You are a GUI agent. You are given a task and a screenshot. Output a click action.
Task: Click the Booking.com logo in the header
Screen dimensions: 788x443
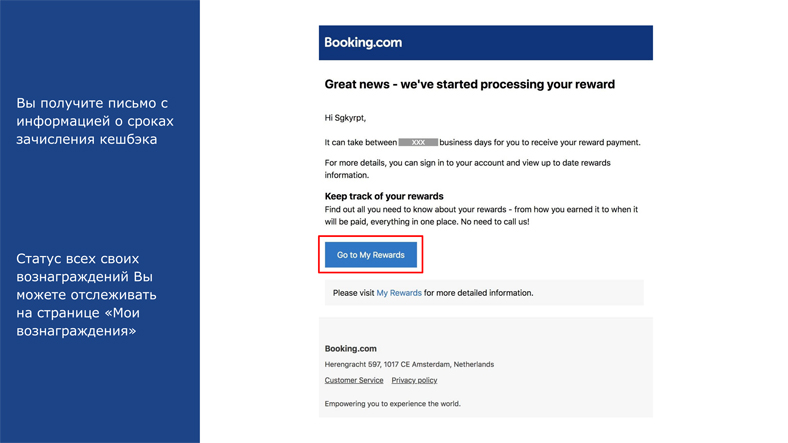tap(363, 43)
